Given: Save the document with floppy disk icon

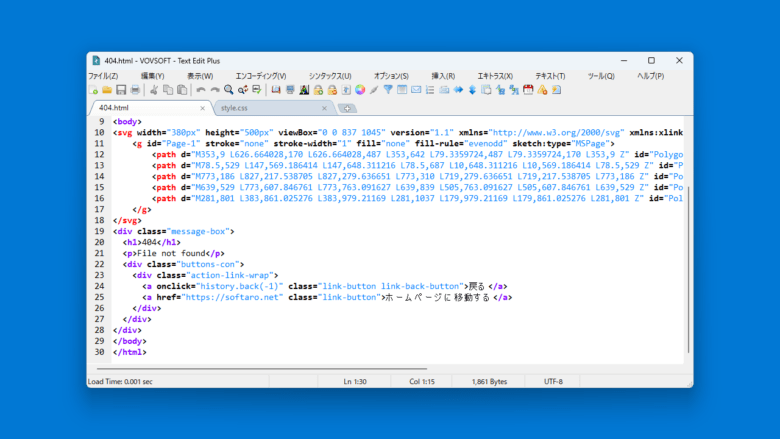Looking at the screenshot, I should tap(121, 90).
